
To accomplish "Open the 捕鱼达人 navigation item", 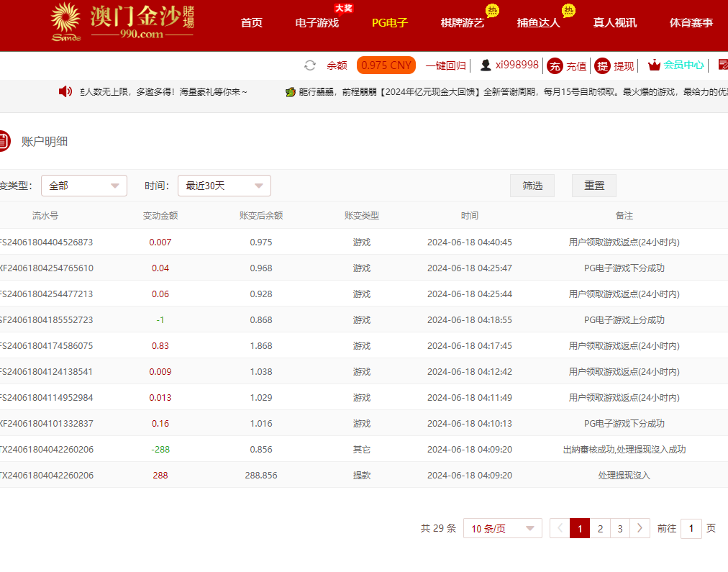I will (x=538, y=23).
